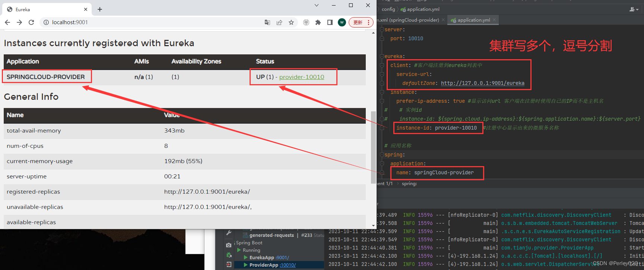Screen dimensions: 644x270
Task: Open the Chrome translate page icon
Action: pyautogui.click(x=267, y=22)
